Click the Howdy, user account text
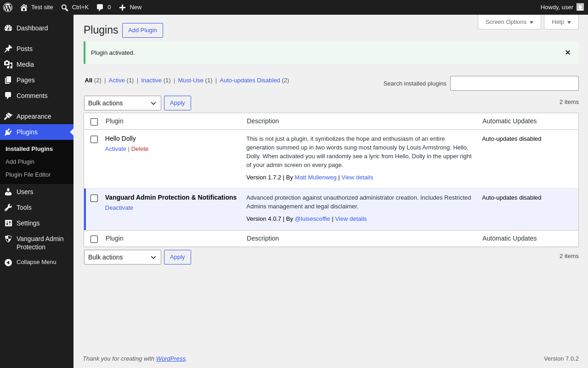 557,7
